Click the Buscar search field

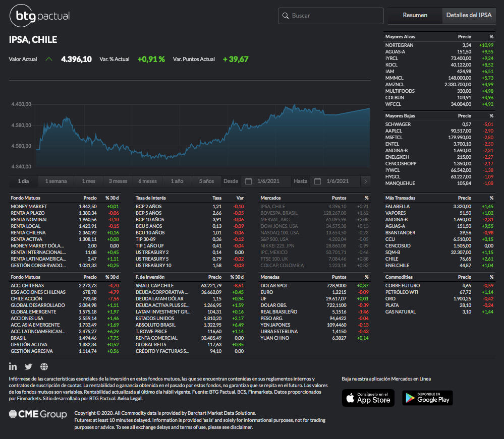point(331,16)
